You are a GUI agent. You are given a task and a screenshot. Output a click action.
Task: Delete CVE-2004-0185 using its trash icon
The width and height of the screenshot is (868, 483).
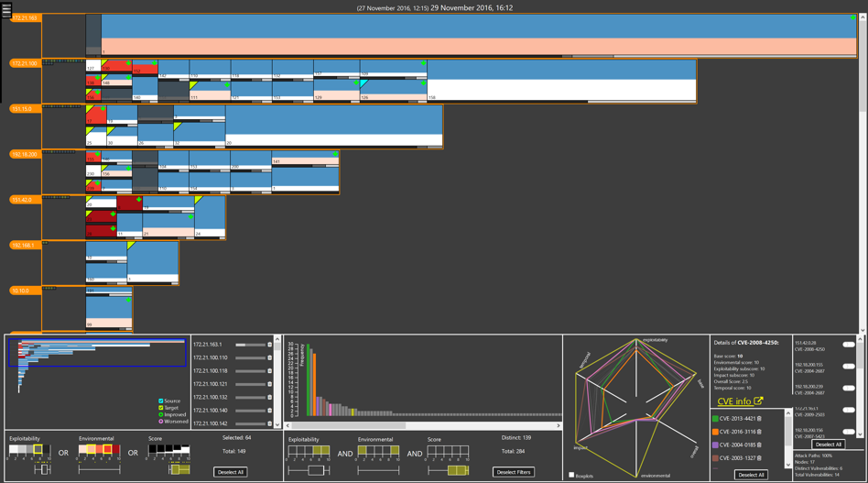point(759,445)
